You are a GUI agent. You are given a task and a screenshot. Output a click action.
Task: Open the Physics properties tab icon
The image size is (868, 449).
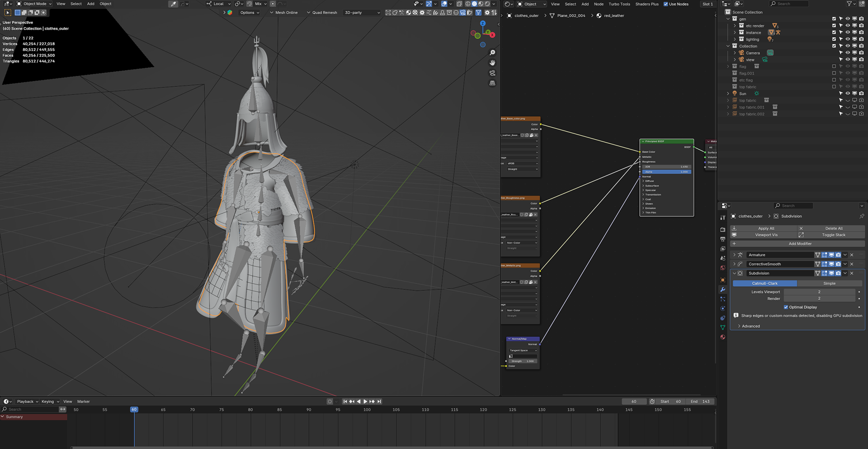(722, 308)
